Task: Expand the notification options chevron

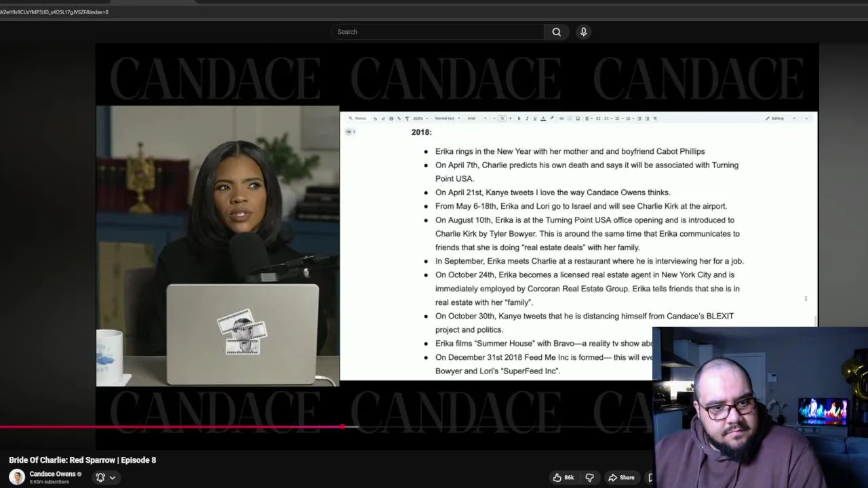Action: click(x=113, y=477)
